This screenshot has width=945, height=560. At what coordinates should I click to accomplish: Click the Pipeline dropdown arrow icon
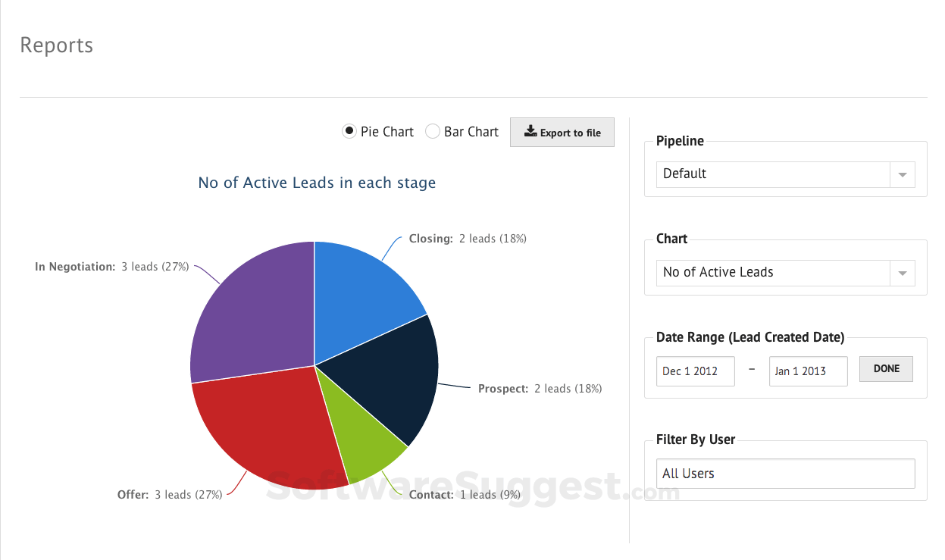(903, 174)
